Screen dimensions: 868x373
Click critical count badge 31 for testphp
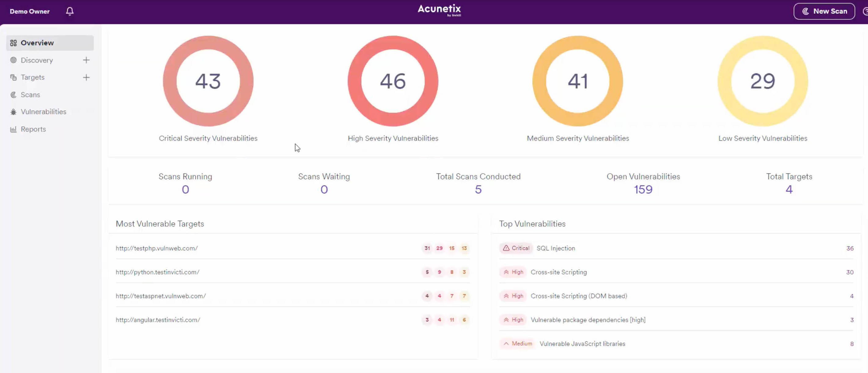point(427,248)
